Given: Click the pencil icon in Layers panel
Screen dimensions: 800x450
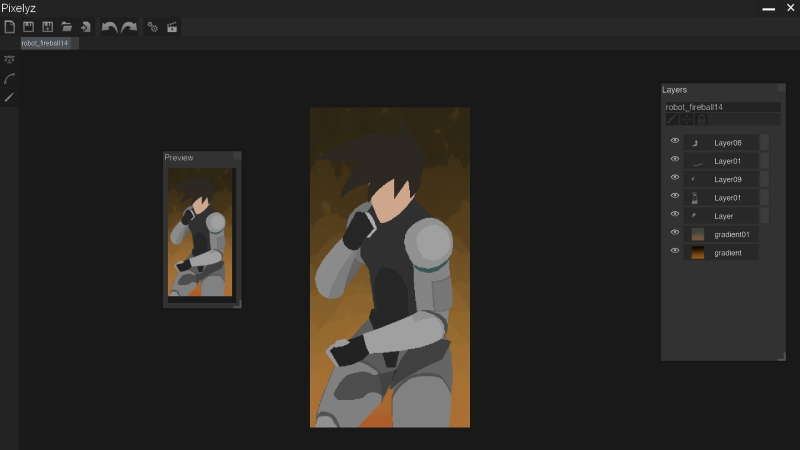Looking at the screenshot, I should [x=672, y=119].
